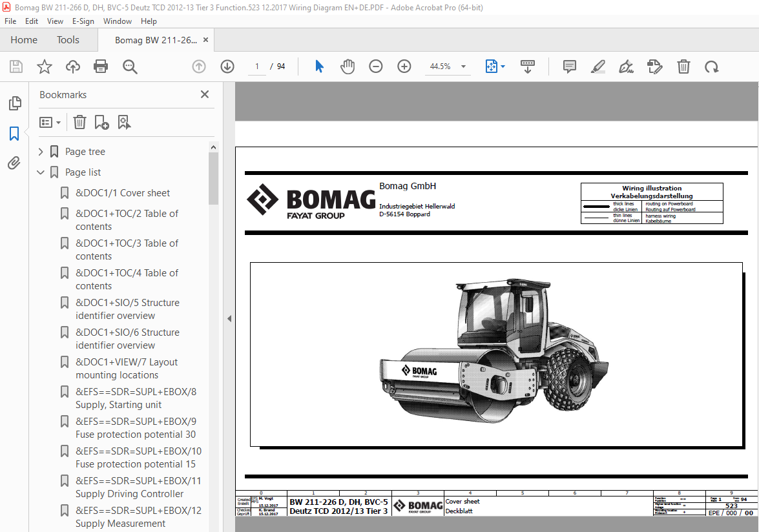The image size is (759, 532).
Task: Open the File menu
Action: point(10,21)
